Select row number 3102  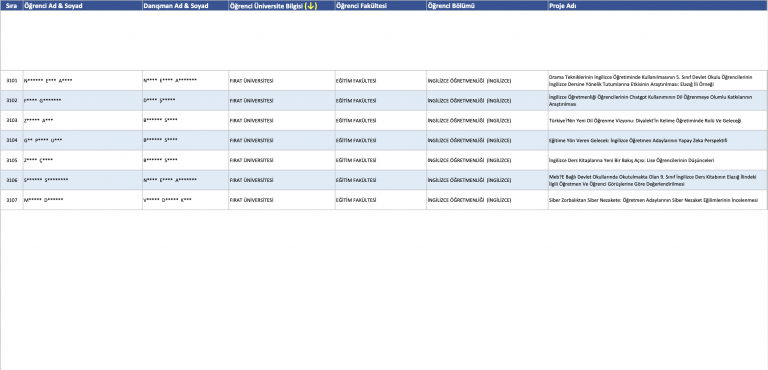(x=12, y=100)
